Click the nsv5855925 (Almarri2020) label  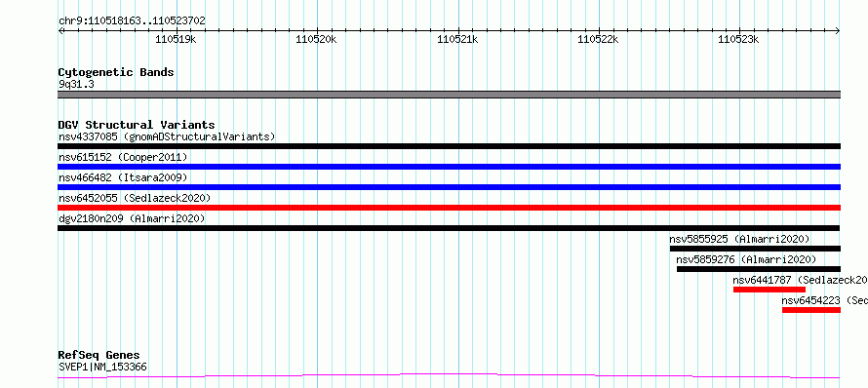(x=740, y=239)
